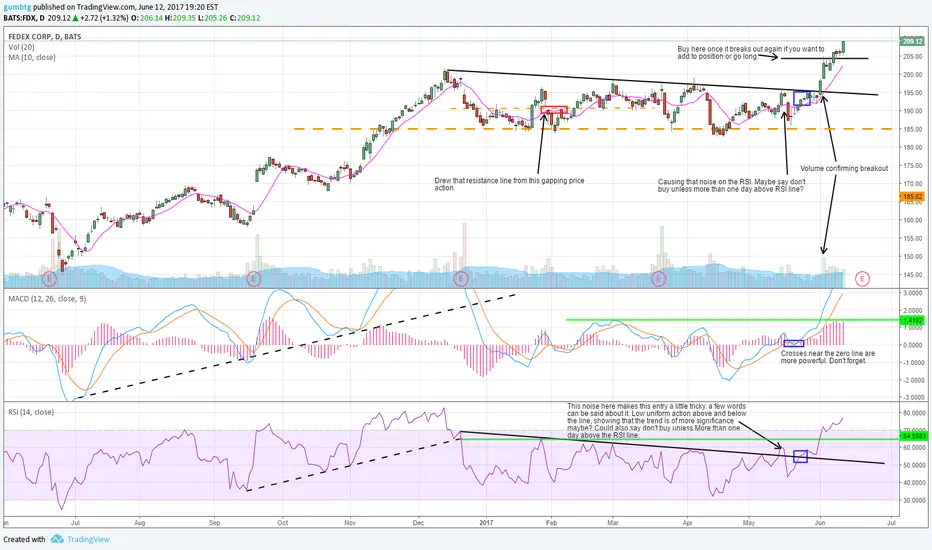932x550 pixels.
Task: Click the 'Crosses near the zero line' note
Action: pos(827,357)
